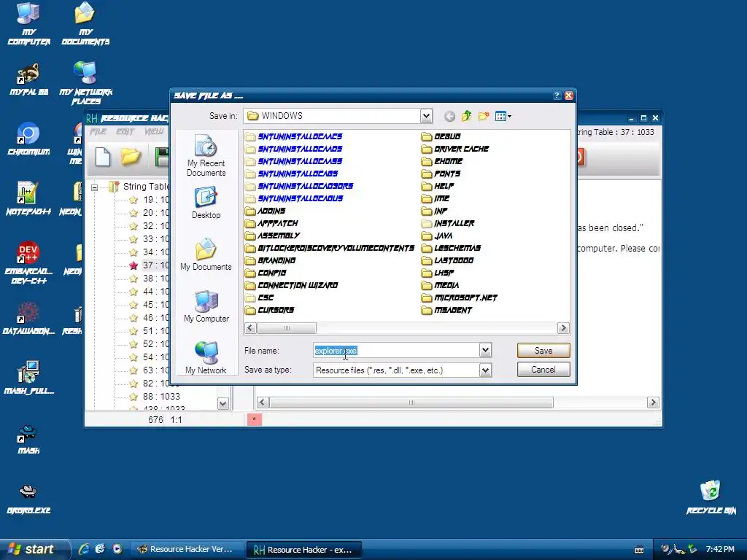
Task: Click editor scroll right arrow in Resource Hacker
Action: [x=653, y=402]
